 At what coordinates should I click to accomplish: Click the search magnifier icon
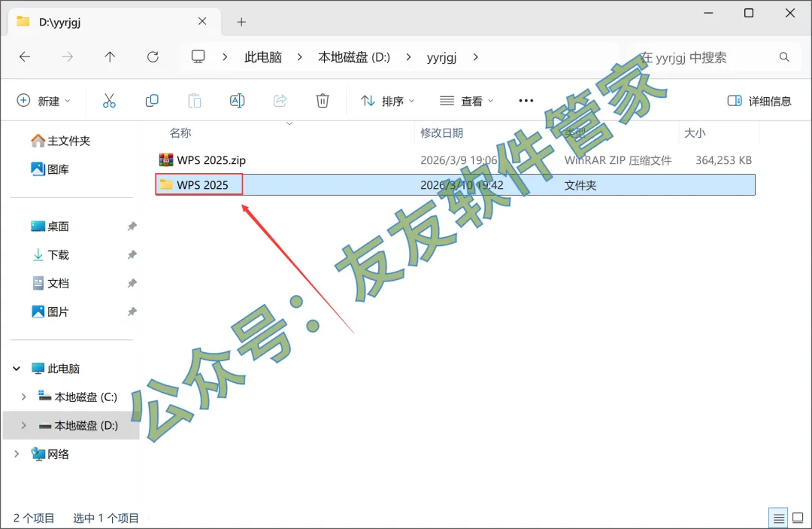point(784,57)
